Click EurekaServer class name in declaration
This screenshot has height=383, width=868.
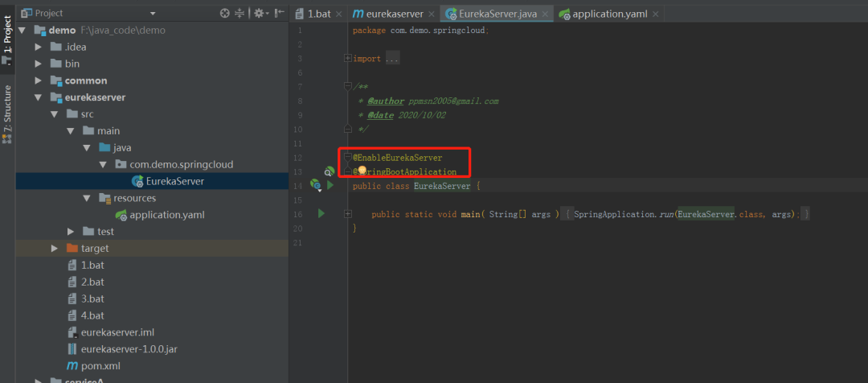click(x=442, y=186)
